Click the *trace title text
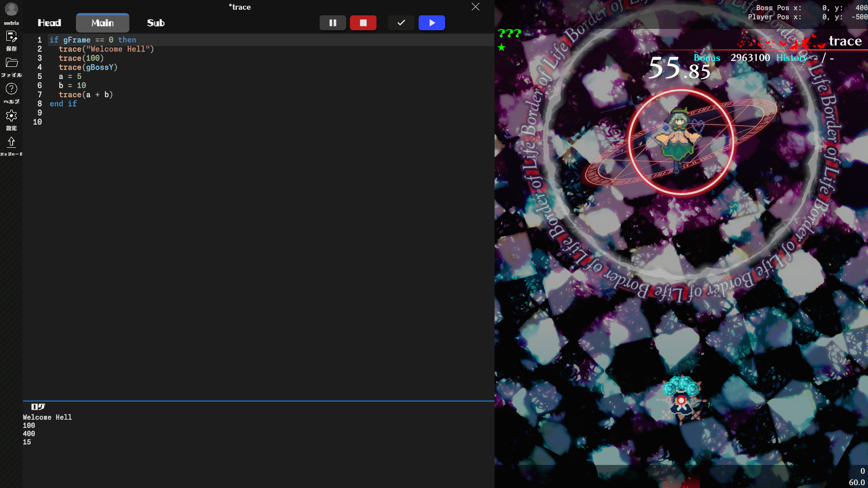This screenshot has width=868, height=488. (240, 7)
